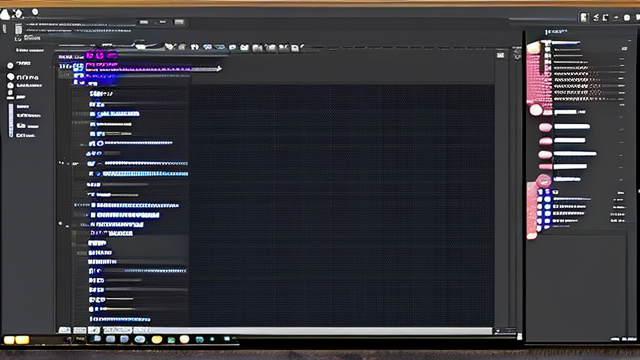Click the highlighted document icon in the window's top-right toolbar
Image resolution: width=640 pixels, height=360 pixels.
click(584, 17)
